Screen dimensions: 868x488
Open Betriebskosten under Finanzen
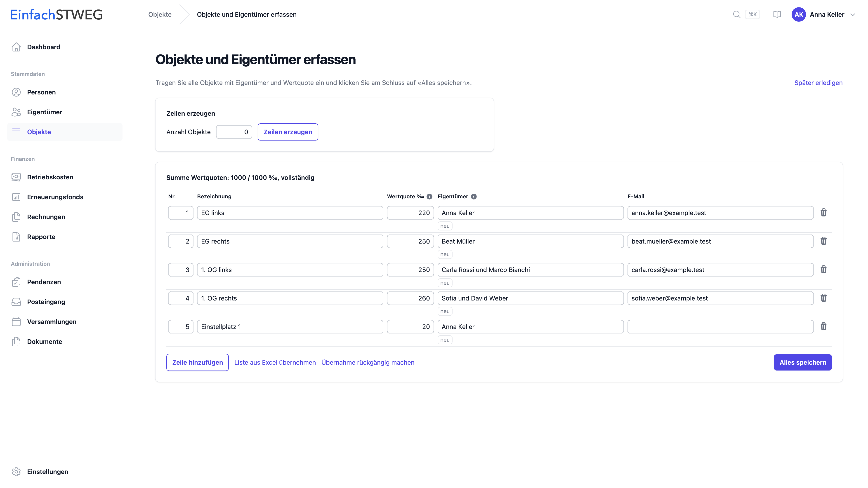[x=65, y=177]
